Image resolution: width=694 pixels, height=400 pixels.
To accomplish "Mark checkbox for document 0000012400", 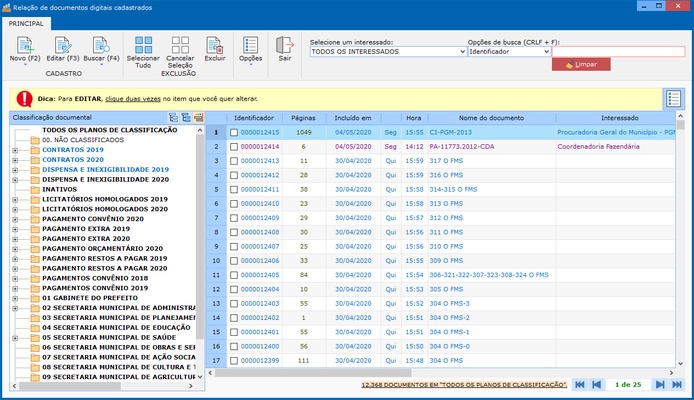I will click(234, 346).
